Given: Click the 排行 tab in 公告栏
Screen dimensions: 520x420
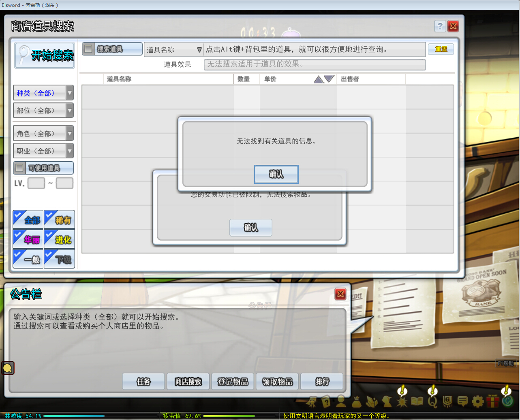Looking at the screenshot, I should click(x=322, y=382).
